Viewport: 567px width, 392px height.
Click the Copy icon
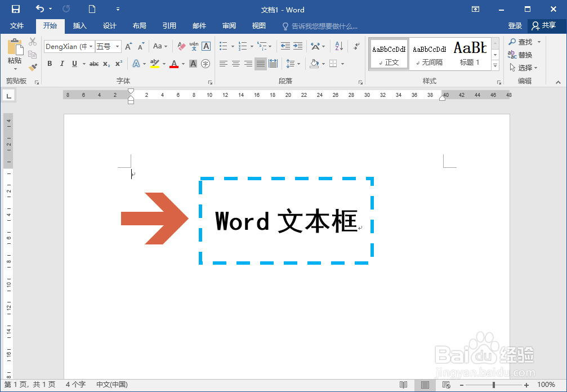coord(33,55)
